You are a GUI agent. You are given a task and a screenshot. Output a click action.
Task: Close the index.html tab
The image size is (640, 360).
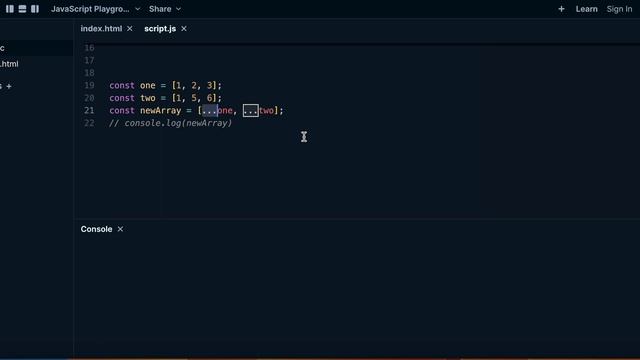pos(130,29)
